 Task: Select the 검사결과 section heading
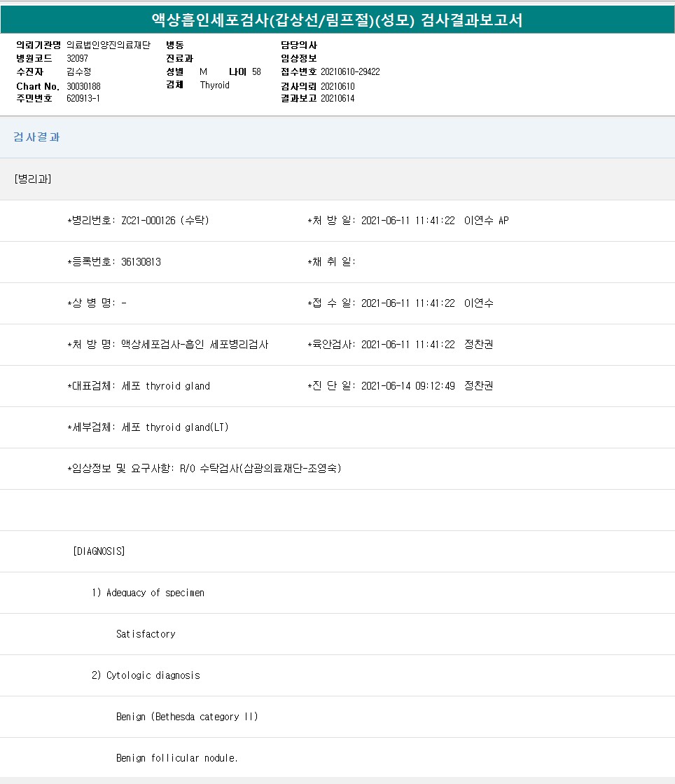pos(36,137)
